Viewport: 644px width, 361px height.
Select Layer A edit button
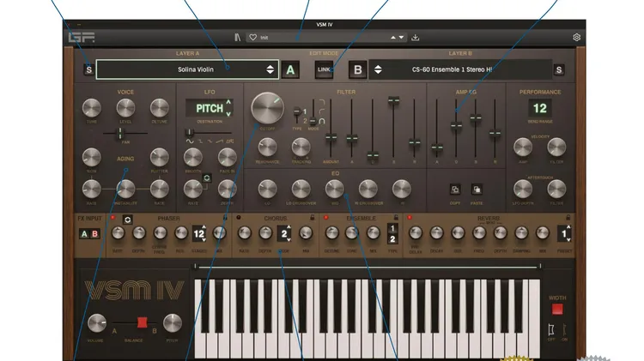290,69
